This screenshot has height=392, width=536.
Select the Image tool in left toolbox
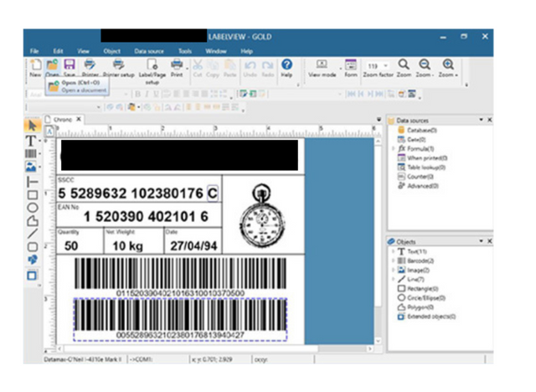click(x=31, y=167)
